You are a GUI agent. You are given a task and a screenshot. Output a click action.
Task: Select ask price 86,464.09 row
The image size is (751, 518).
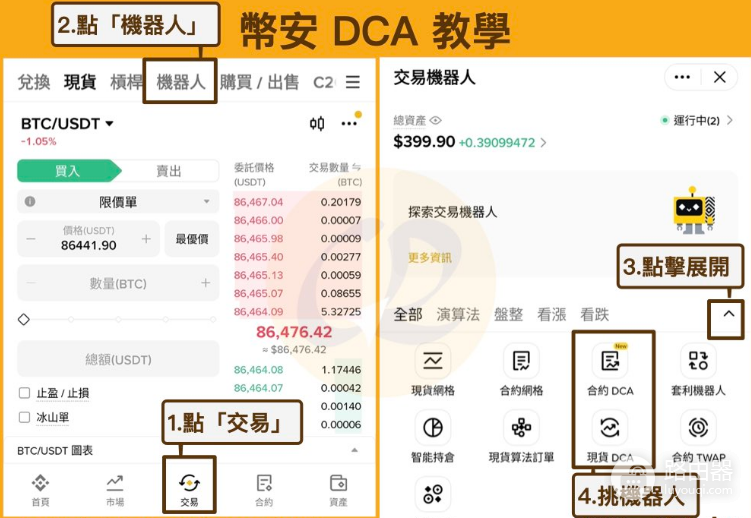297,312
